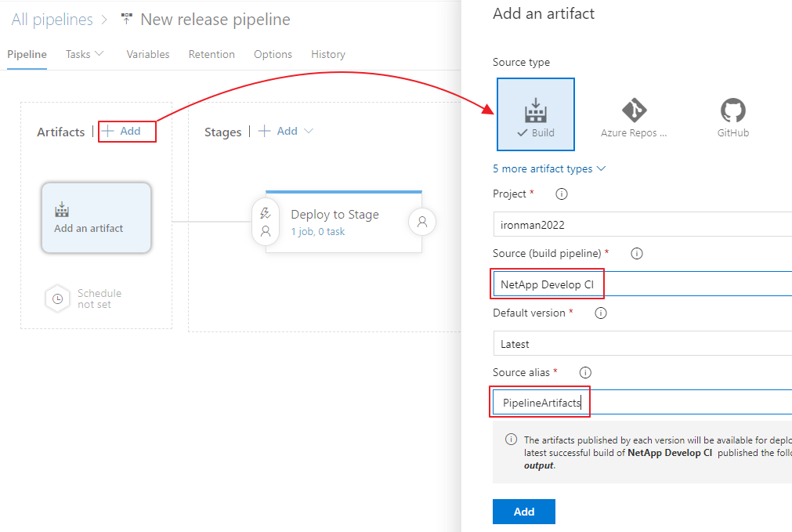Open the Default version combo box
The height and width of the screenshot is (532, 792).
click(642, 343)
